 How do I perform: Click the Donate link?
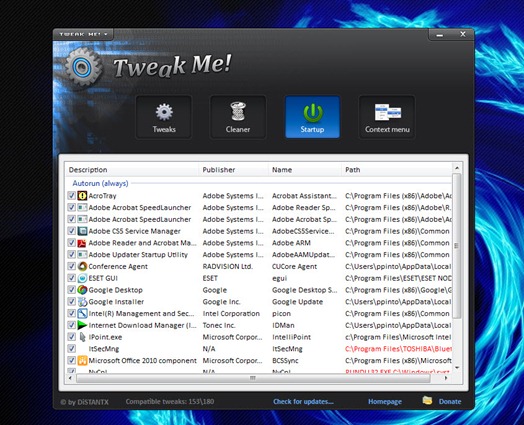[450, 402]
